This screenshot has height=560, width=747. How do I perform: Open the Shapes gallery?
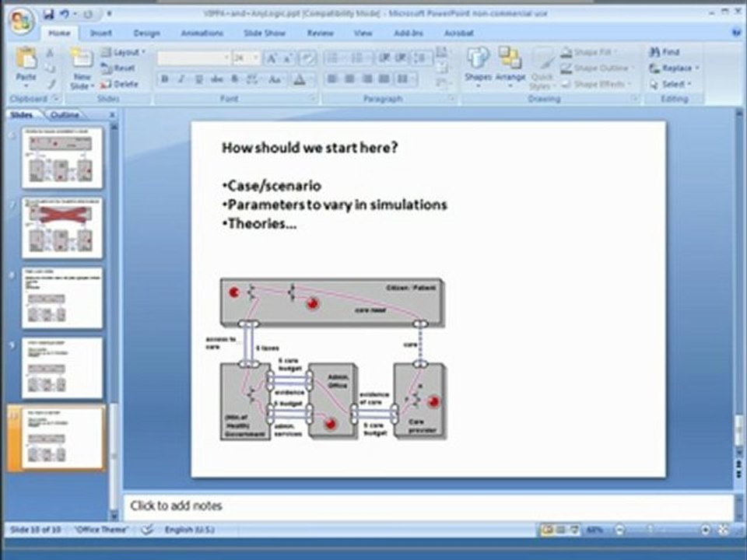pos(478,65)
